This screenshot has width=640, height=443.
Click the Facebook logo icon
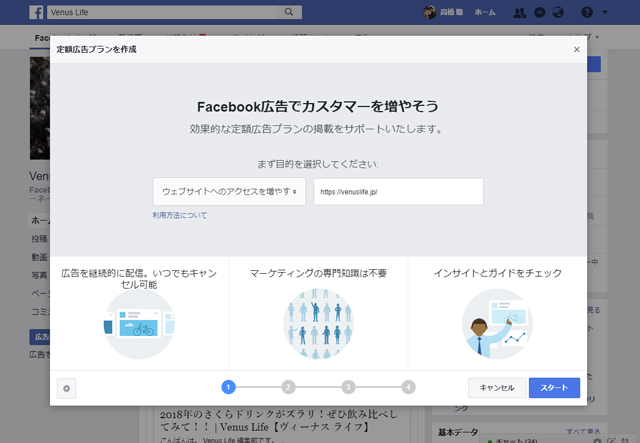click(x=36, y=12)
